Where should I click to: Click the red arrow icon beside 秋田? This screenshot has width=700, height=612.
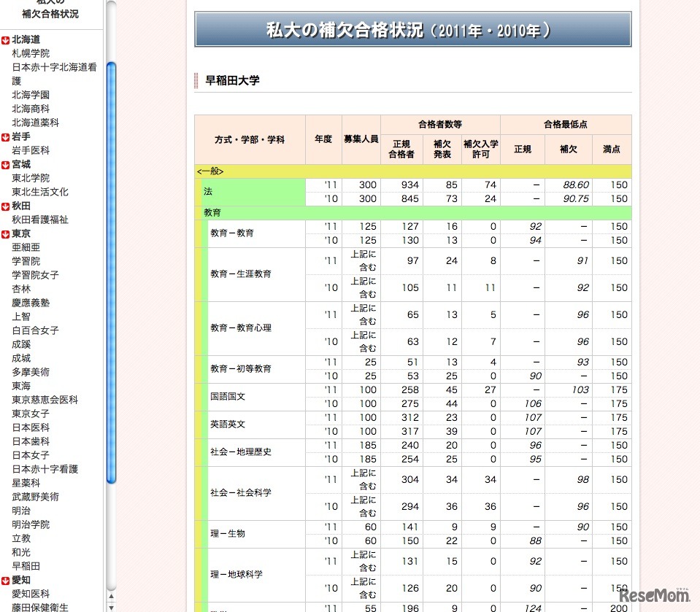(x=7, y=206)
